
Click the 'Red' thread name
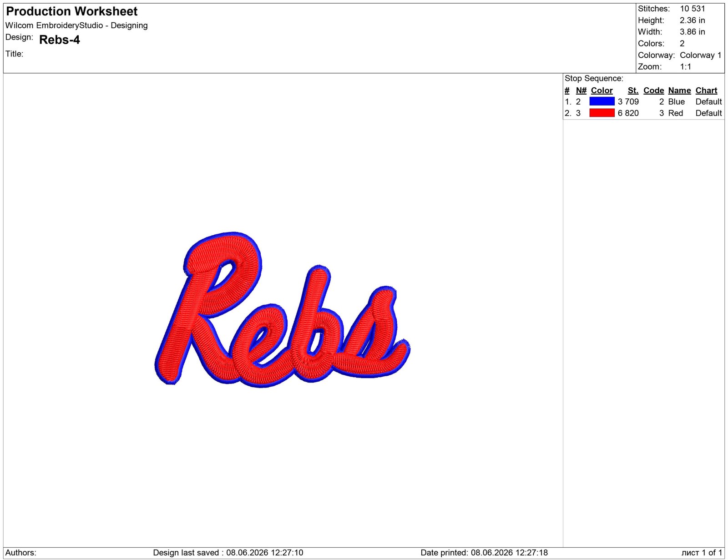pos(675,113)
